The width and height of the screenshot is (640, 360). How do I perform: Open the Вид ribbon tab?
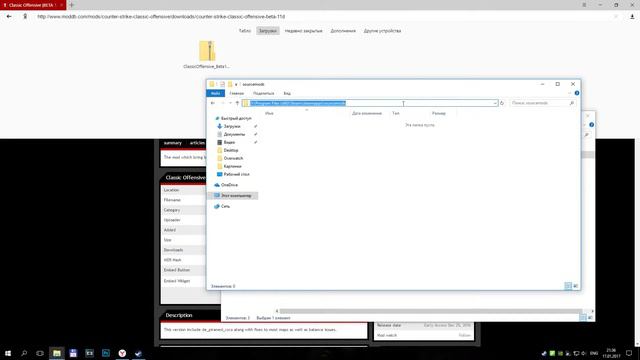pyautogui.click(x=287, y=93)
